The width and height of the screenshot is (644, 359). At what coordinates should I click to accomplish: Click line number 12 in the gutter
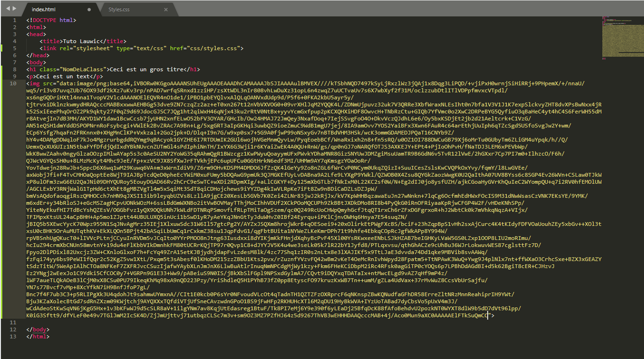coord(13,329)
